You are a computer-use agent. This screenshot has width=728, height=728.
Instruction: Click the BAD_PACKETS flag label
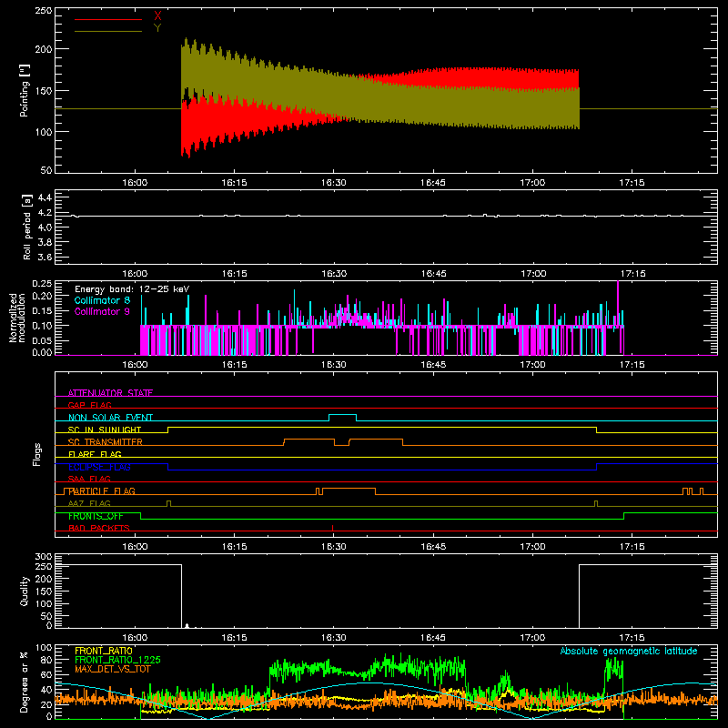coord(99,528)
